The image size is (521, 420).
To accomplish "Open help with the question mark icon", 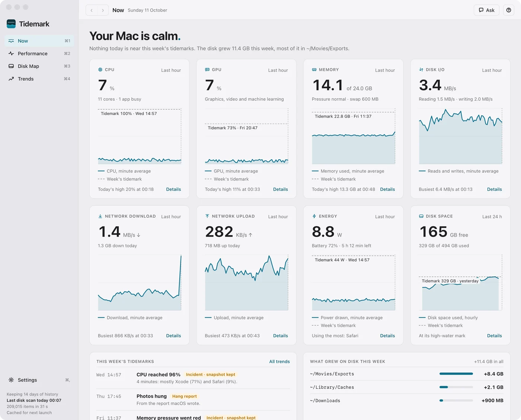I will click(509, 10).
